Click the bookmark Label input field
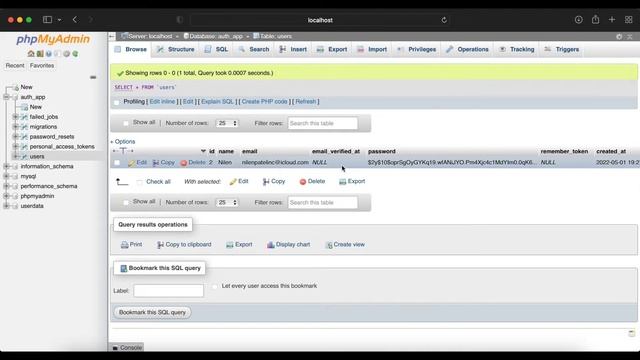 click(169, 291)
